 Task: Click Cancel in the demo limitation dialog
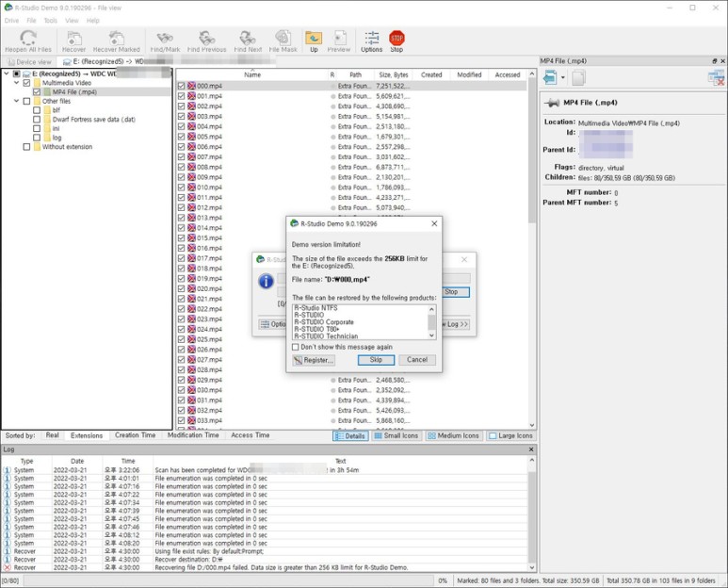(x=417, y=360)
